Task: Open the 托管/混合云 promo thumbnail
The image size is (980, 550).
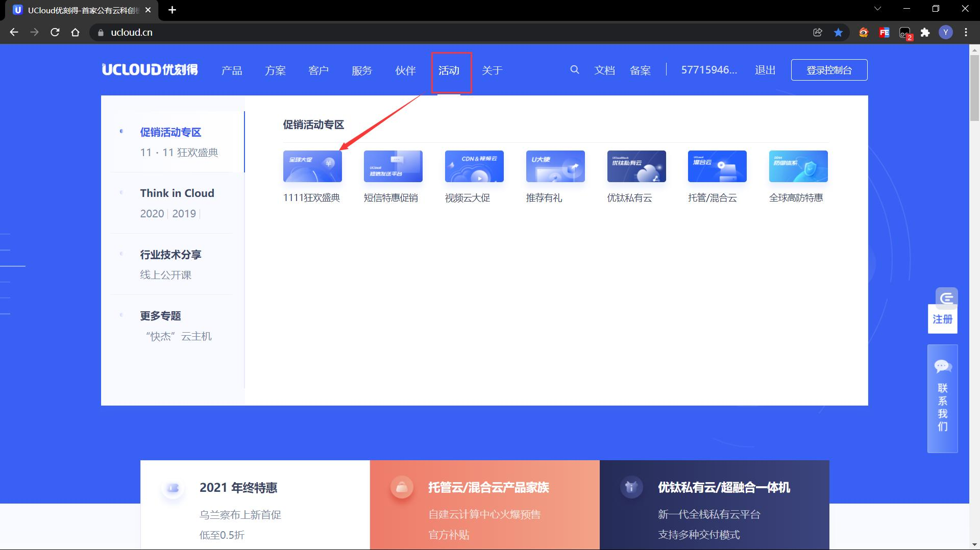Action: coord(717,166)
